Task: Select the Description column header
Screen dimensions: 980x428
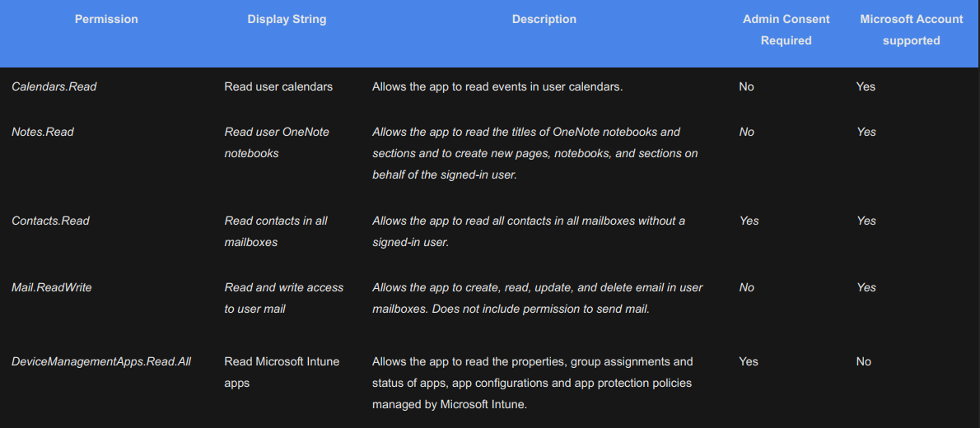Action: 544,19
